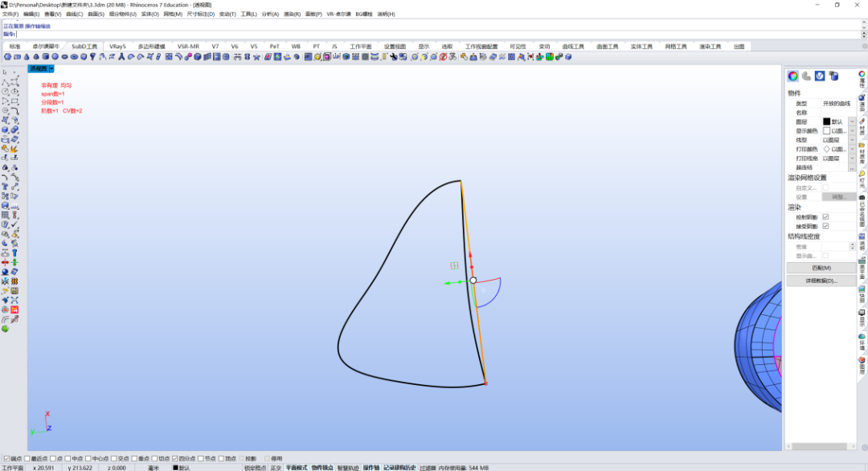
Task: Toggle the 最近点 osnap checkbox
Action: click(27, 459)
